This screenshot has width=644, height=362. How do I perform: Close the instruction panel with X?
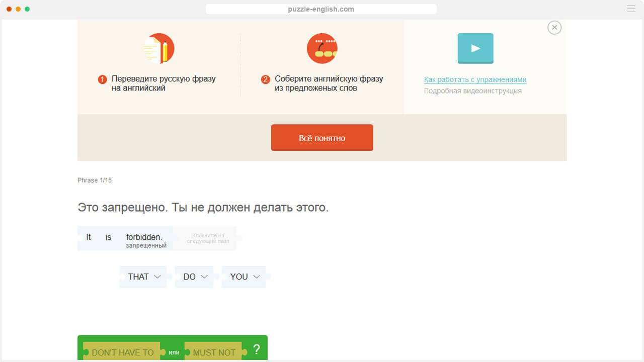(x=554, y=27)
